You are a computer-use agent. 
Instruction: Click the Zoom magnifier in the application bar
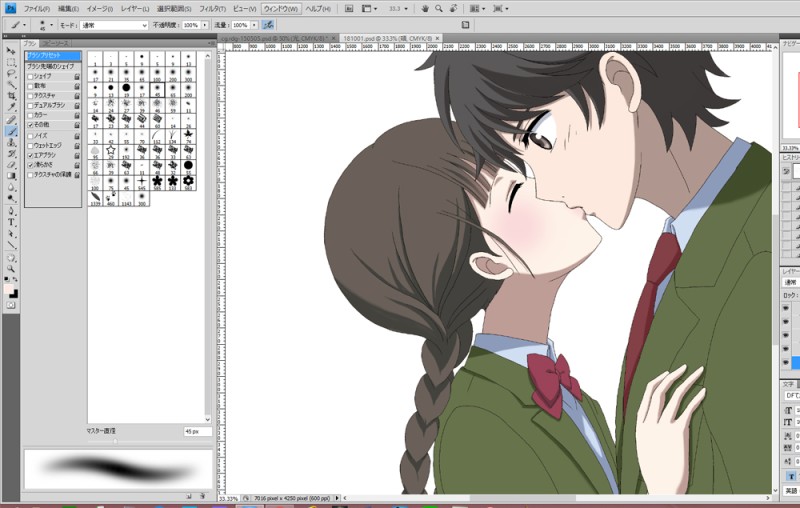[x=439, y=9]
